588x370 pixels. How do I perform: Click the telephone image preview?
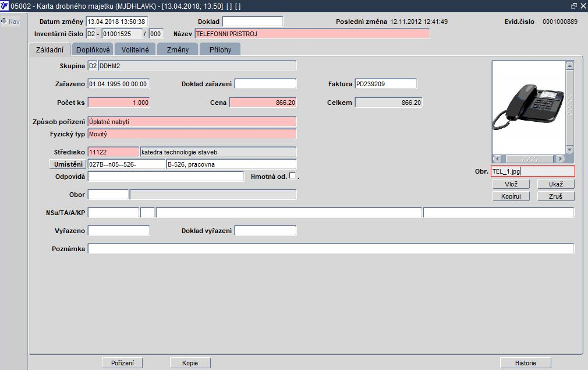(529, 108)
